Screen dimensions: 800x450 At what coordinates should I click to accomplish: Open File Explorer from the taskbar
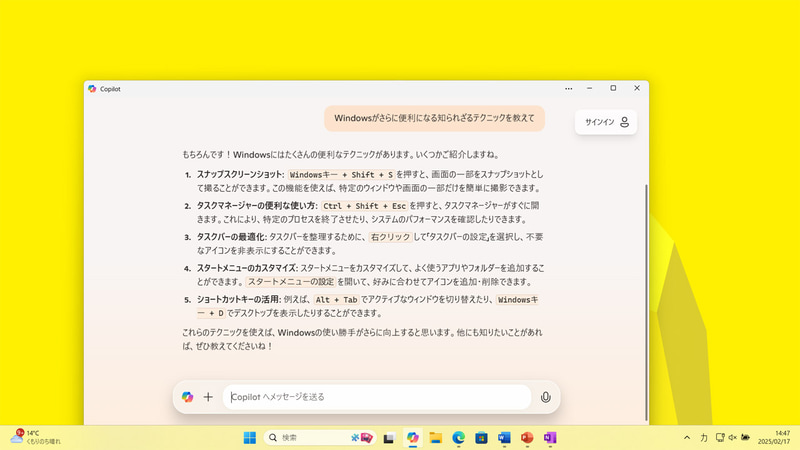point(435,437)
